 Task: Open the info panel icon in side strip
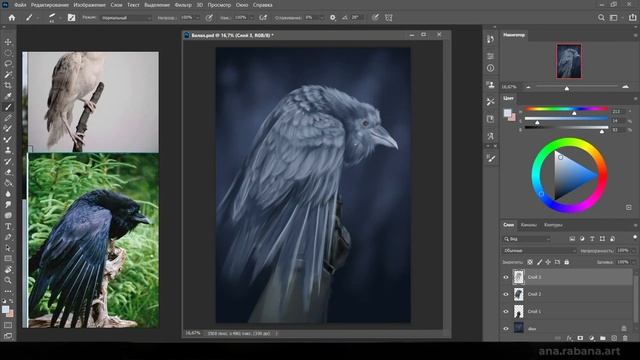(491, 68)
